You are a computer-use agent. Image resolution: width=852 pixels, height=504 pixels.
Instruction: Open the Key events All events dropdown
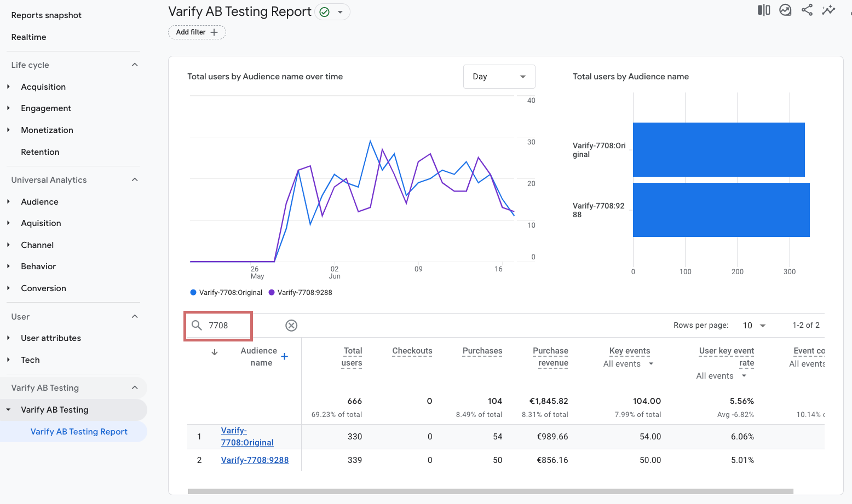[629, 364]
